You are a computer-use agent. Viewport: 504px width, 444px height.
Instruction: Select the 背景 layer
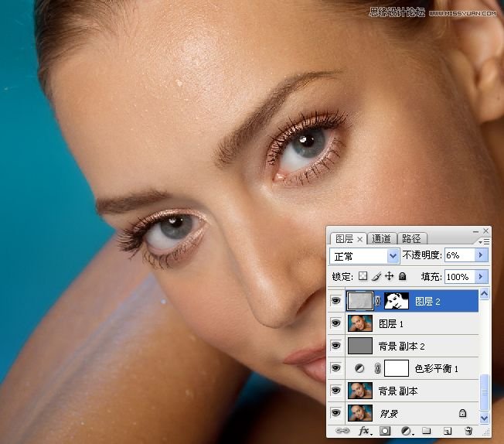coord(412,413)
